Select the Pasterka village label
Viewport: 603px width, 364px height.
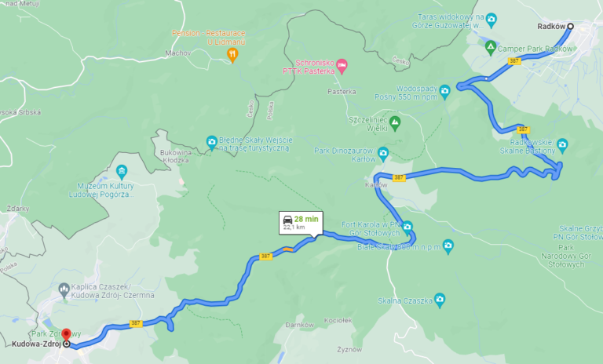pos(342,92)
